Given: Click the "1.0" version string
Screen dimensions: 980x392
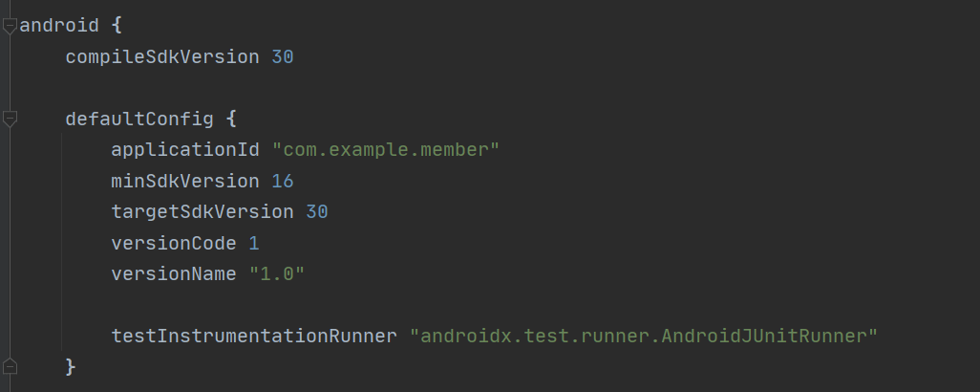Looking at the screenshot, I should point(277,273).
